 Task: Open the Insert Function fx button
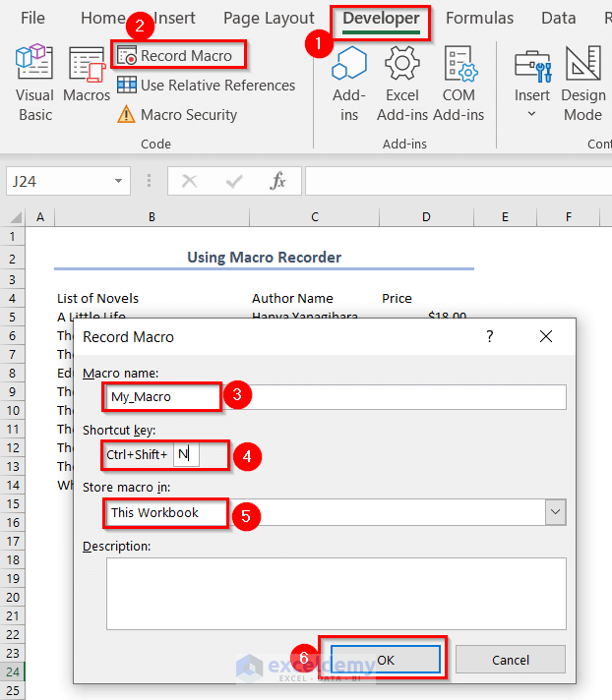tap(277, 181)
